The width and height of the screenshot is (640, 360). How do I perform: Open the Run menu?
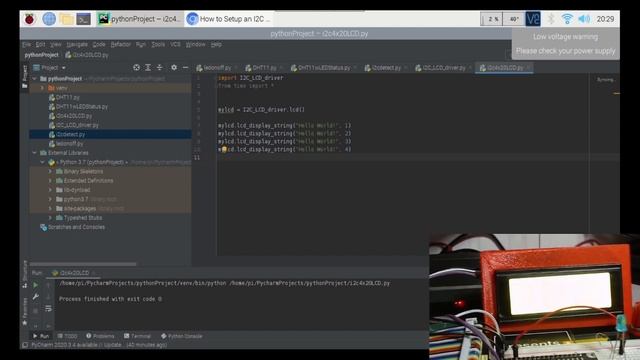click(141, 44)
